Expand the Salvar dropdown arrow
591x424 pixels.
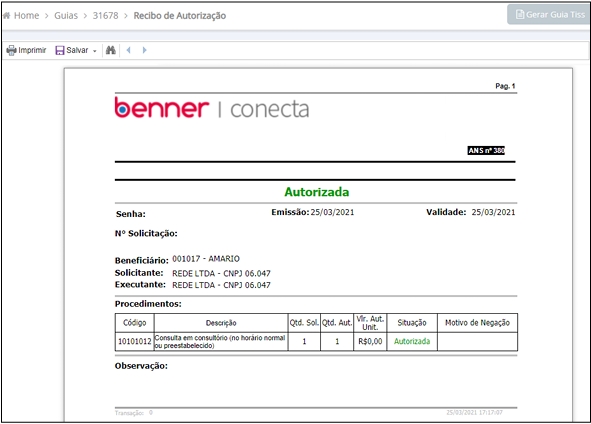95,51
